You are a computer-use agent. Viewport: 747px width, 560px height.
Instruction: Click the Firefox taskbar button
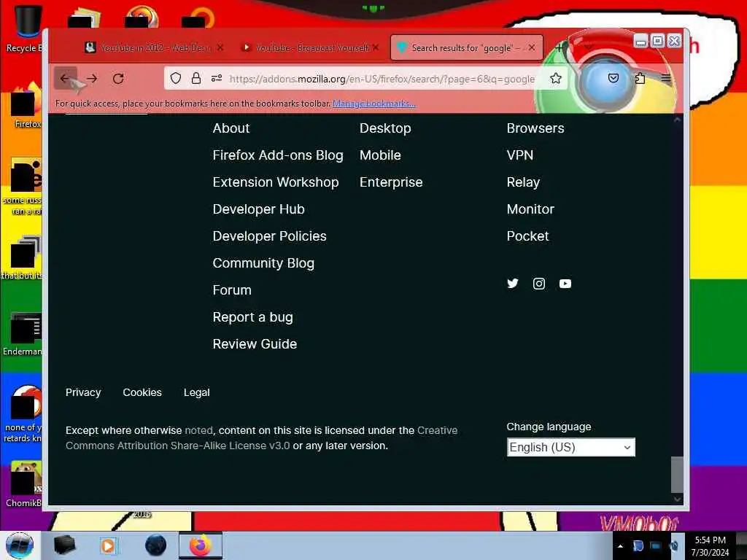pyautogui.click(x=201, y=545)
